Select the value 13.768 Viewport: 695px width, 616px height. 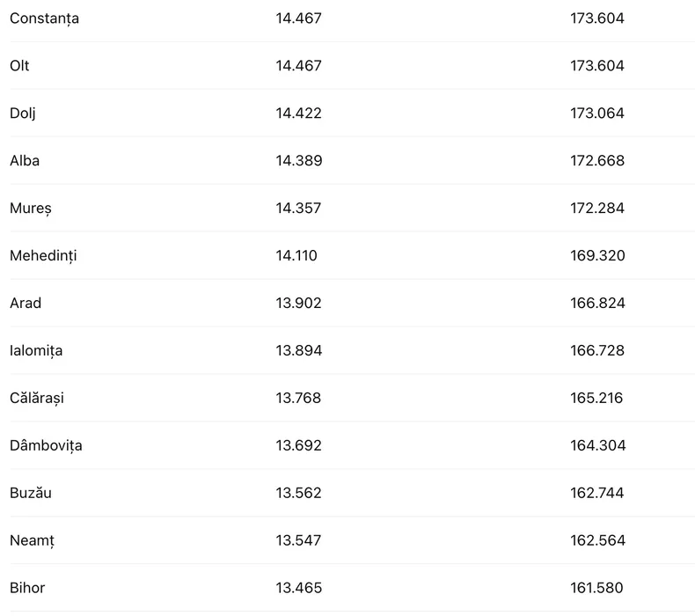[x=298, y=398]
